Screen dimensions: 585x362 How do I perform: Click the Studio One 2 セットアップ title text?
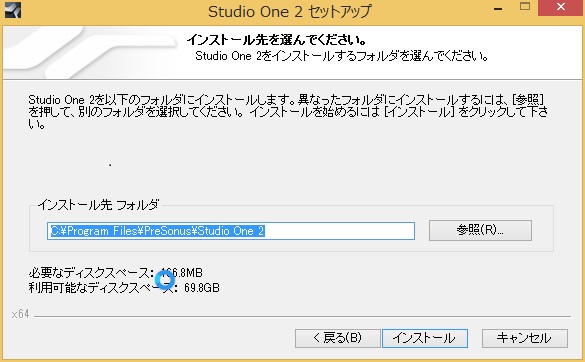click(x=290, y=11)
